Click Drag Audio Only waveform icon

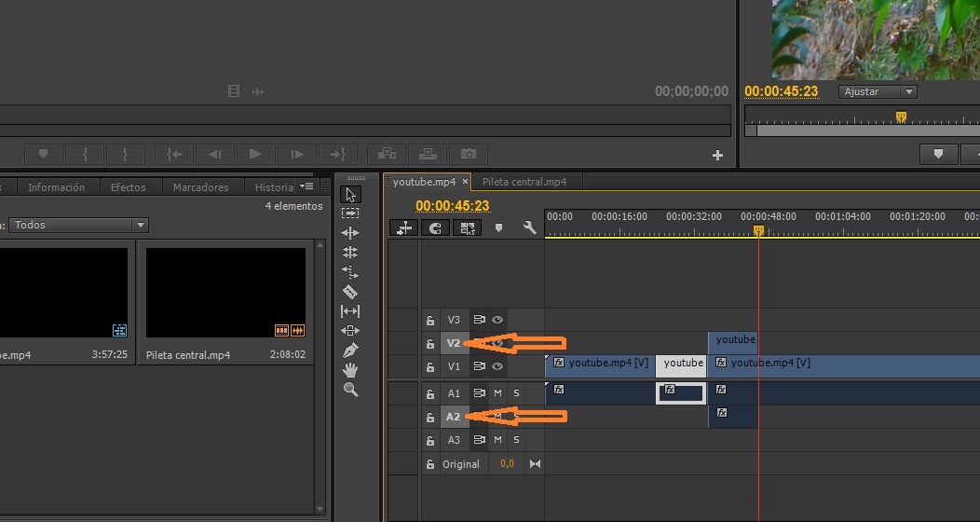(x=257, y=92)
